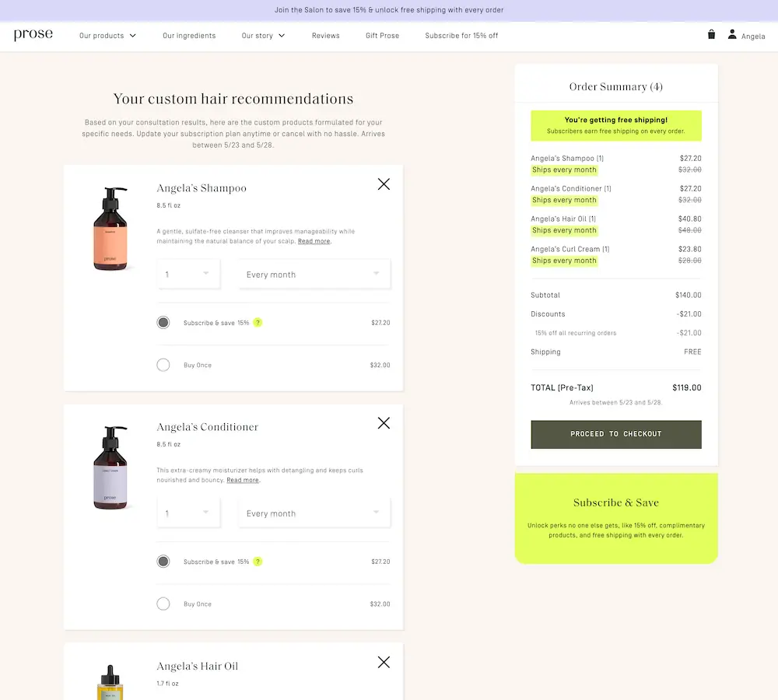Viewport: 778px width, 700px height.
Task: Click the Subscribe & Save promo card
Action: tap(615, 519)
